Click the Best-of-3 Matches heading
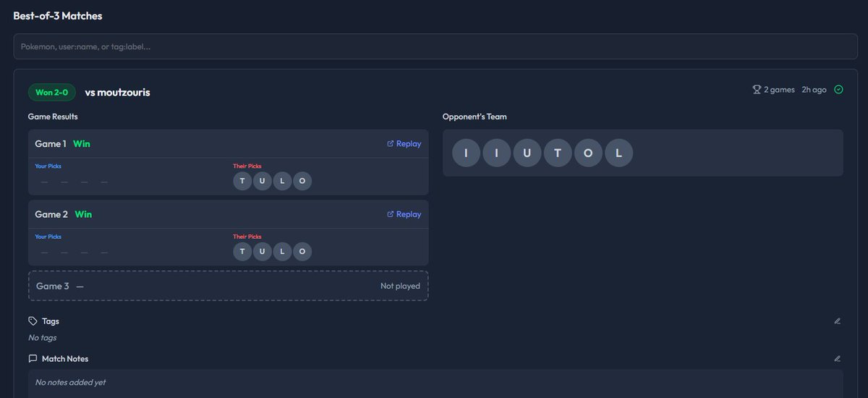This screenshot has width=868, height=398. coord(58,15)
